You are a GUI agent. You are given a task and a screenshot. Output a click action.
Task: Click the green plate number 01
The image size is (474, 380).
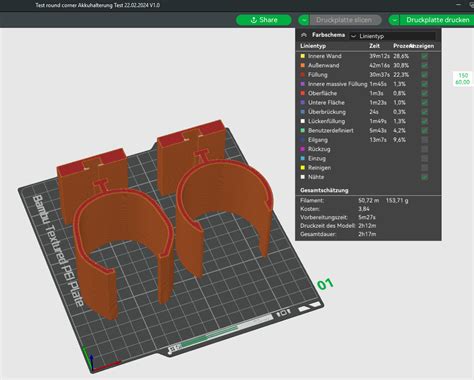(x=325, y=284)
